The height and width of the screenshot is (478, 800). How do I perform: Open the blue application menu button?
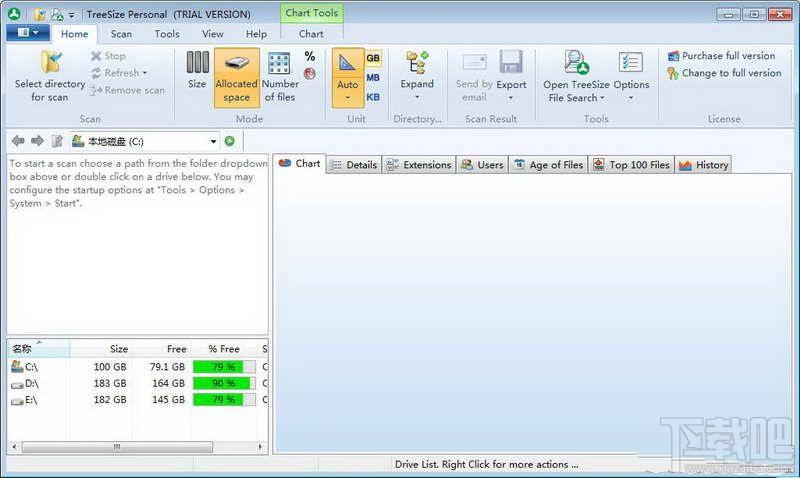pyautogui.click(x=28, y=33)
